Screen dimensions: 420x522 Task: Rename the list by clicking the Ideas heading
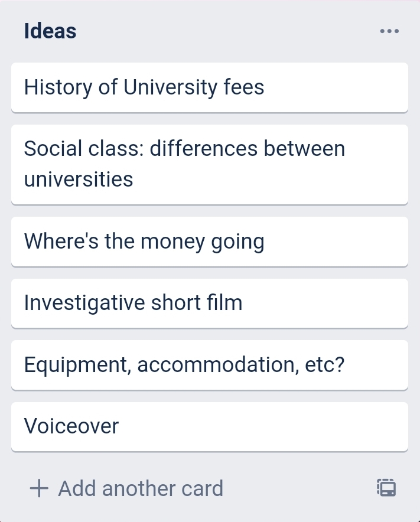(x=50, y=31)
